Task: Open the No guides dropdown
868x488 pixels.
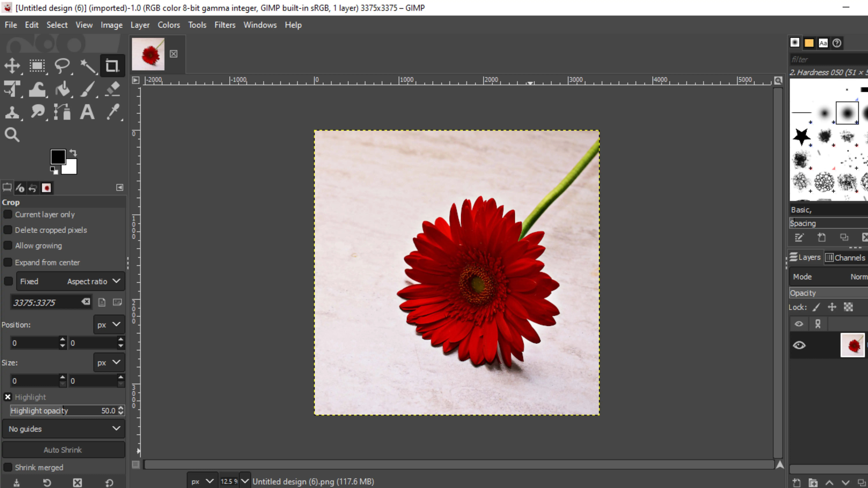Action: [x=64, y=429]
